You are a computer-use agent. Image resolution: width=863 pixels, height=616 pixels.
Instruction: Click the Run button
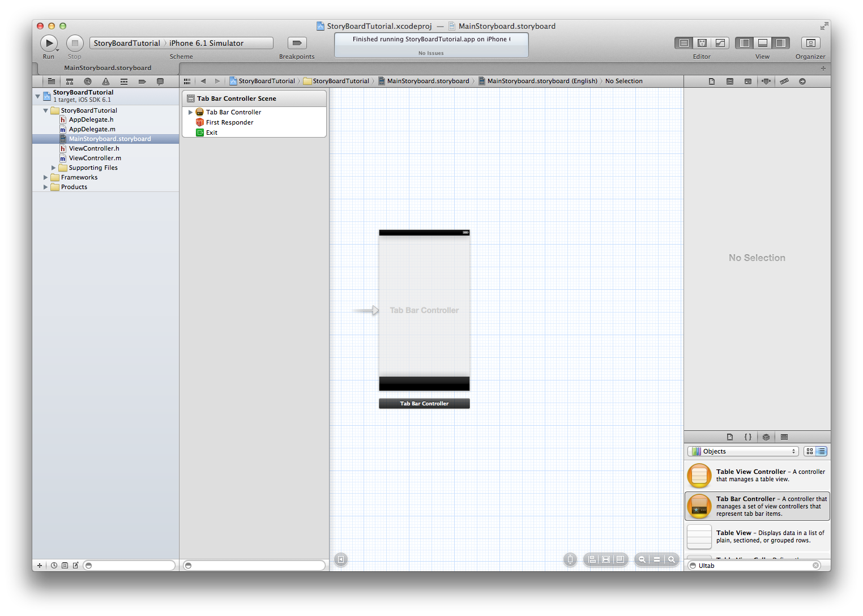click(49, 43)
